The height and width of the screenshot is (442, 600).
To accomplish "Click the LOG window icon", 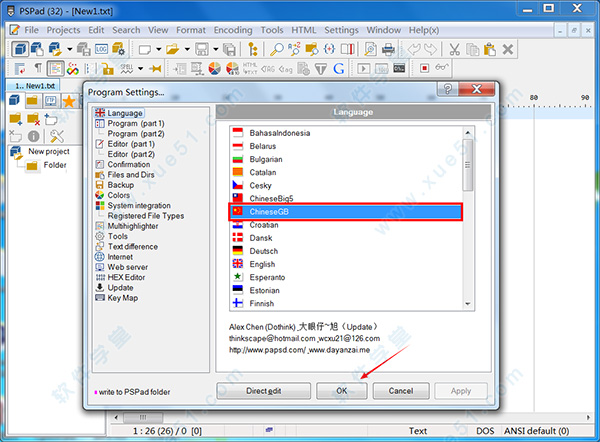I will (101, 49).
